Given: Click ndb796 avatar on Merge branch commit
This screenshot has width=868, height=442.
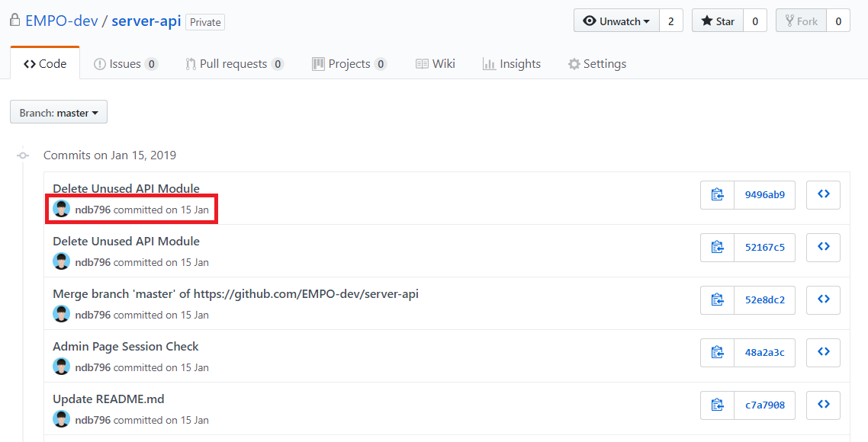Looking at the screenshot, I should (x=62, y=314).
